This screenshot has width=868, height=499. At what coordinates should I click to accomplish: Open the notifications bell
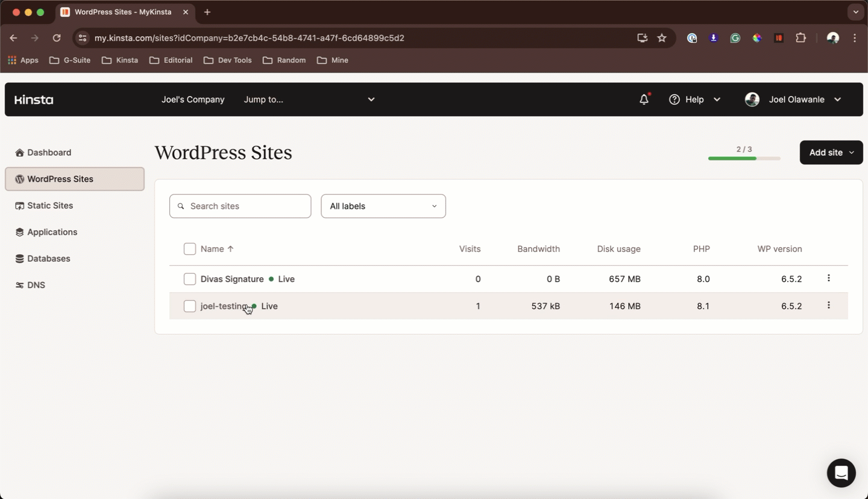pyautogui.click(x=644, y=99)
